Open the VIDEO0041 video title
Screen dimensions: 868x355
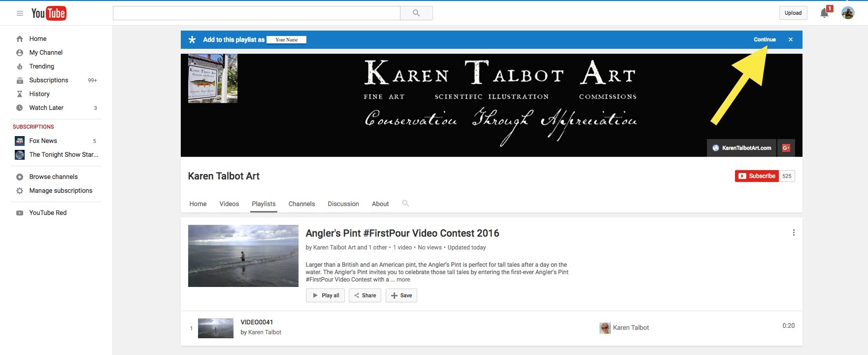pos(257,322)
